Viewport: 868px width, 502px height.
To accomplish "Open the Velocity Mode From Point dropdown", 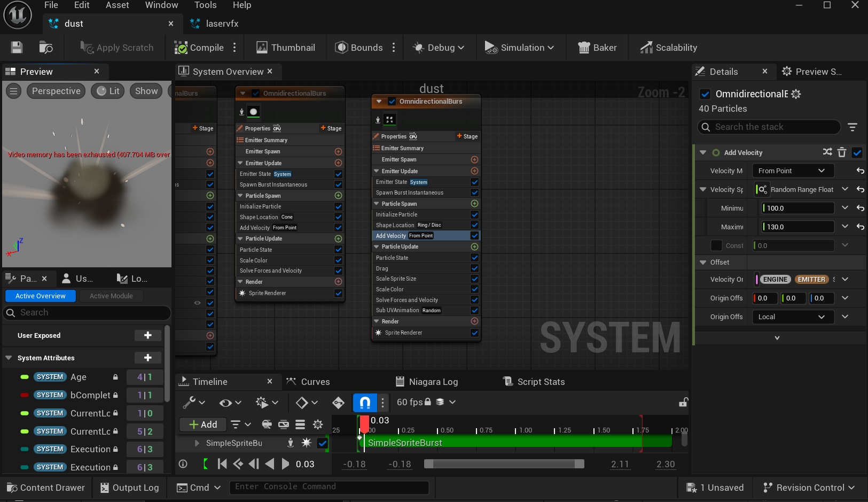I will tap(793, 171).
